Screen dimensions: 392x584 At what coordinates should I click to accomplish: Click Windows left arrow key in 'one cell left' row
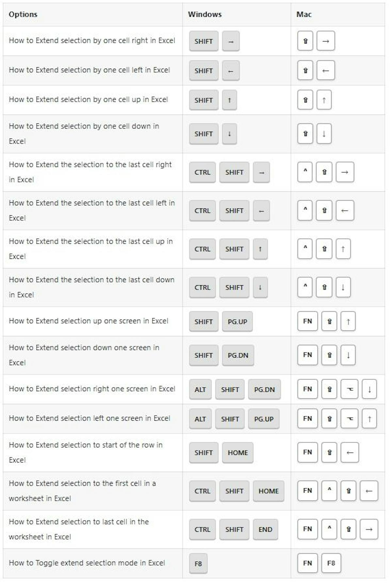(231, 71)
